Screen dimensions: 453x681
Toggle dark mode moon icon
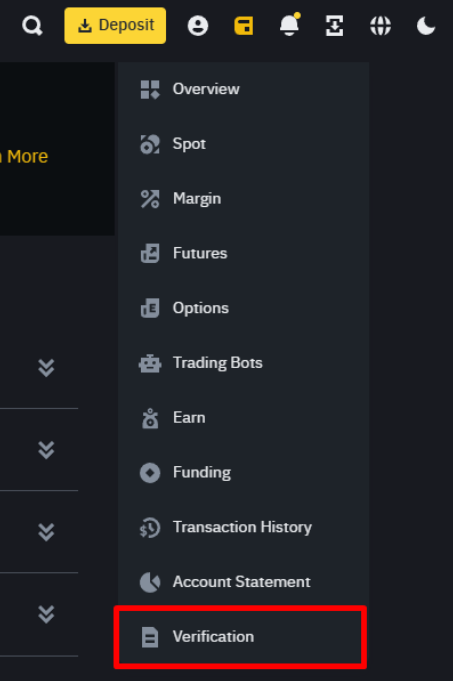click(x=426, y=26)
